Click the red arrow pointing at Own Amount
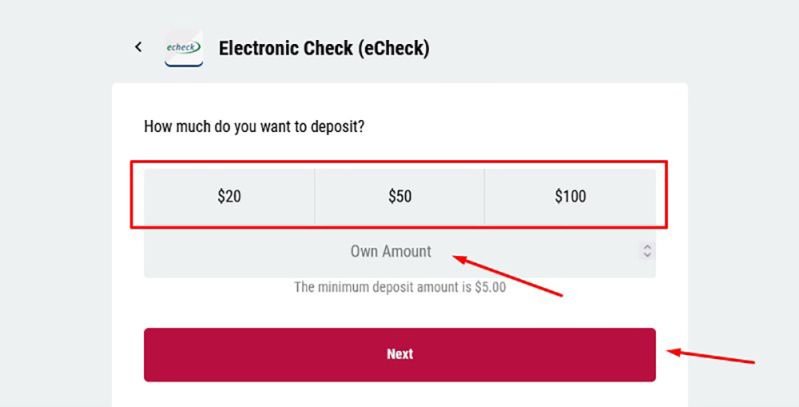The width and height of the screenshot is (799, 407). click(x=508, y=276)
